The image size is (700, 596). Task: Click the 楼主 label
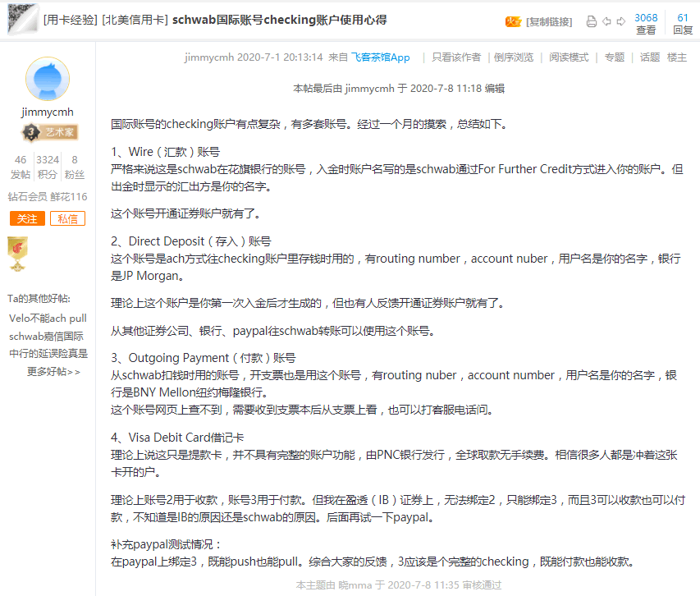point(677,57)
